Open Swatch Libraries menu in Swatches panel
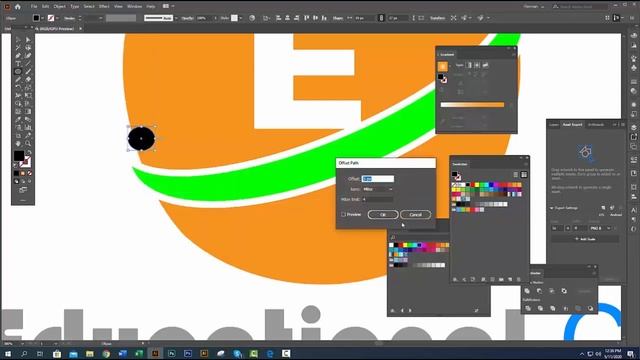Image resolution: width=640 pixels, height=360 pixels. click(x=455, y=280)
